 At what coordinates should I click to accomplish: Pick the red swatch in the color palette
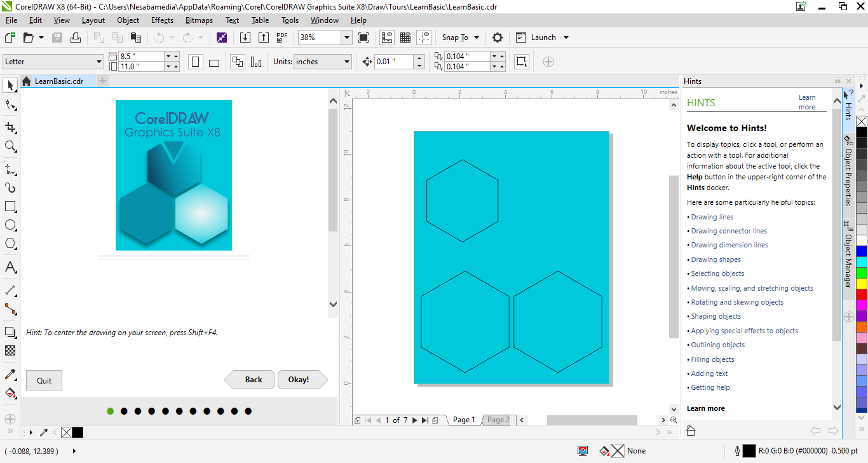[861, 294]
